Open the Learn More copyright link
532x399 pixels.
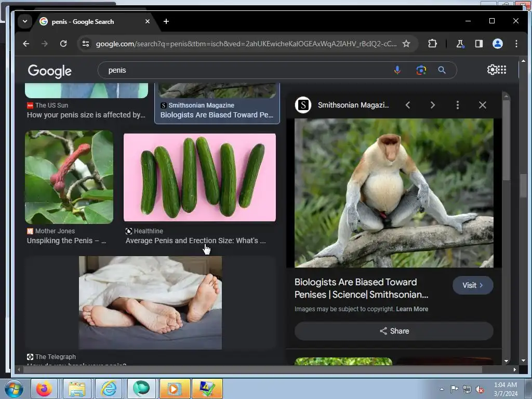coord(412,309)
